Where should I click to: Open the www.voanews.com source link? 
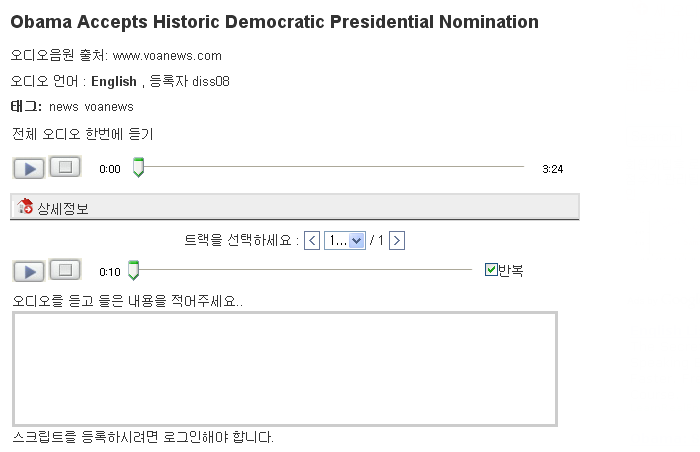tap(167, 56)
